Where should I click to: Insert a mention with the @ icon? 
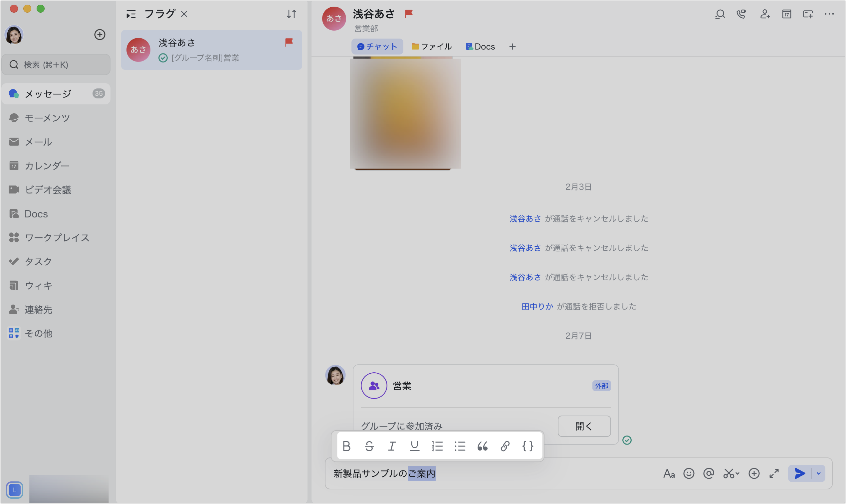pos(709,473)
